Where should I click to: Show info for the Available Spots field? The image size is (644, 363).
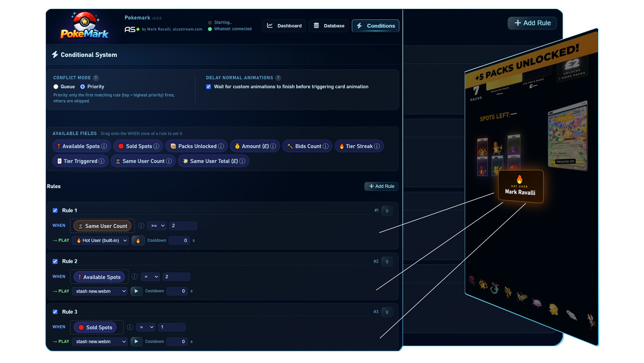pos(104,146)
